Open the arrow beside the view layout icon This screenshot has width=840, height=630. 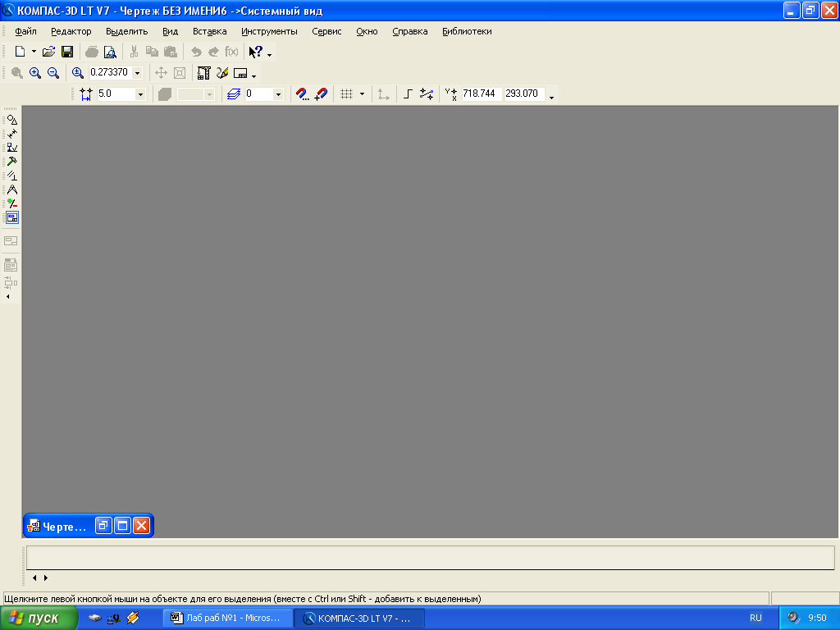pos(254,76)
